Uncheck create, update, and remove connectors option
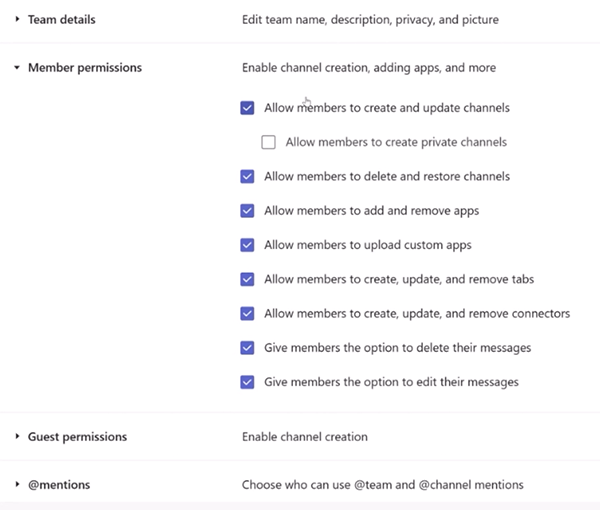The height and width of the screenshot is (510, 600). pos(247,314)
